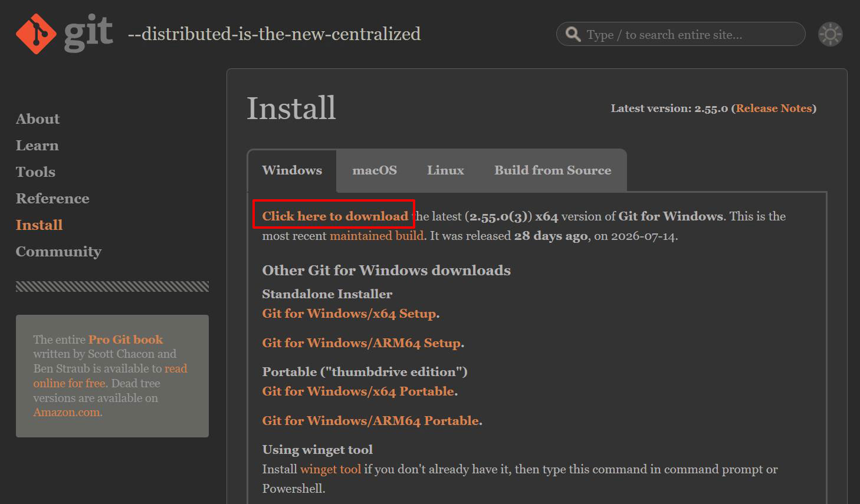This screenshot has height=504, width=860.
Task: Focus the site search field
Action: coord(681,34)
